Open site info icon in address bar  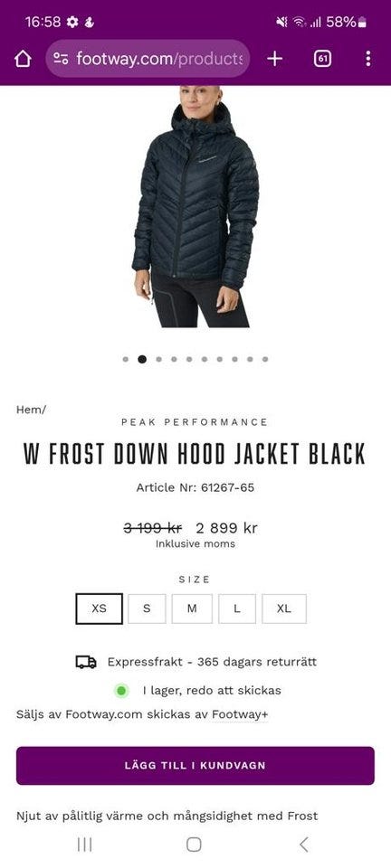(x=61, y=59)
